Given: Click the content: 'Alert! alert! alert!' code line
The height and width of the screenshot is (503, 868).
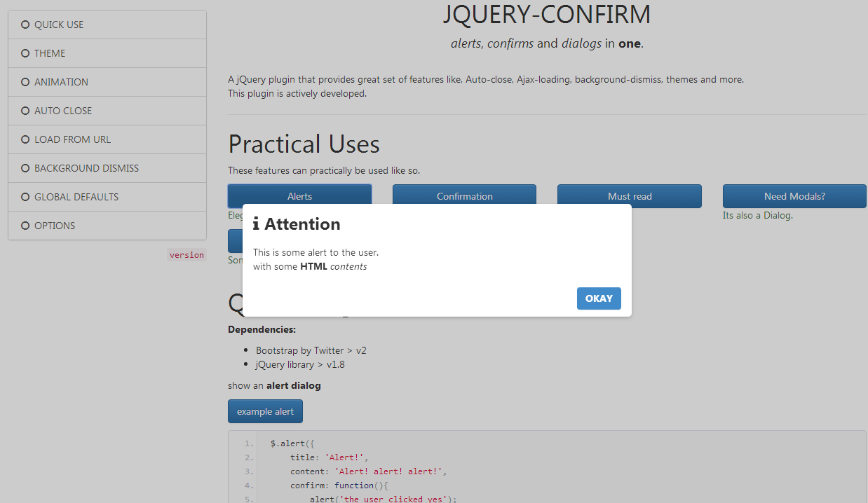Looking at the screenshot, I should tap(368, 471).
